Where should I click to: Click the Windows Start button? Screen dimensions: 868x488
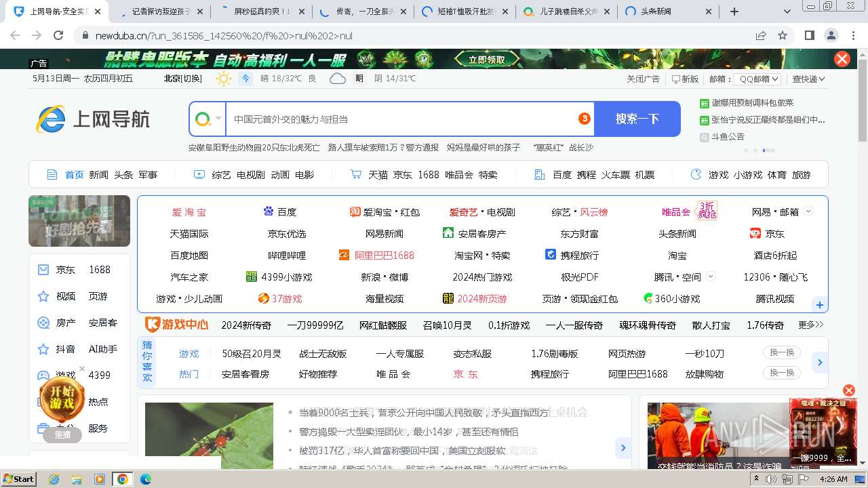coord(18,479)
